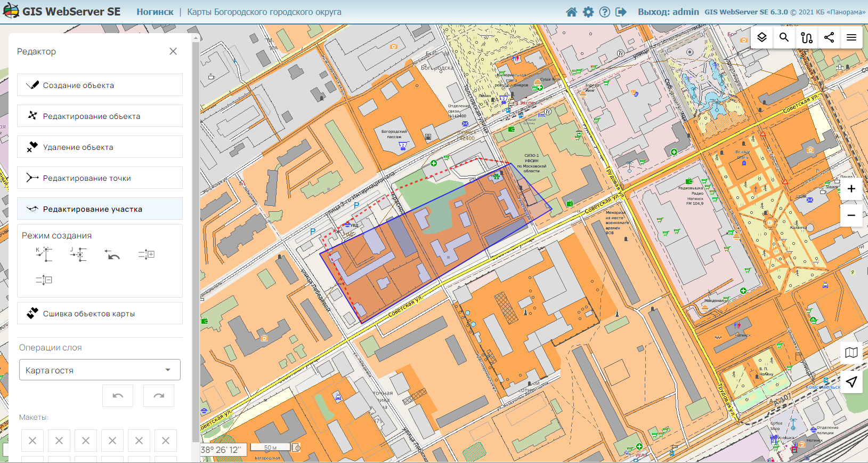Toggle the J snap-to-line creation mode
868x463 pixels.
pyautogui.click(x=78, y=254)
